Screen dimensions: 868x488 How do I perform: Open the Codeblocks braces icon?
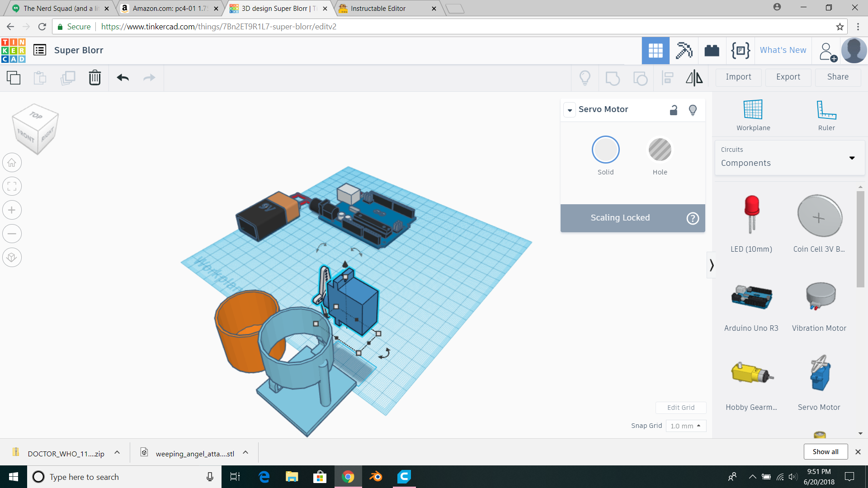(x=741, y=51)
